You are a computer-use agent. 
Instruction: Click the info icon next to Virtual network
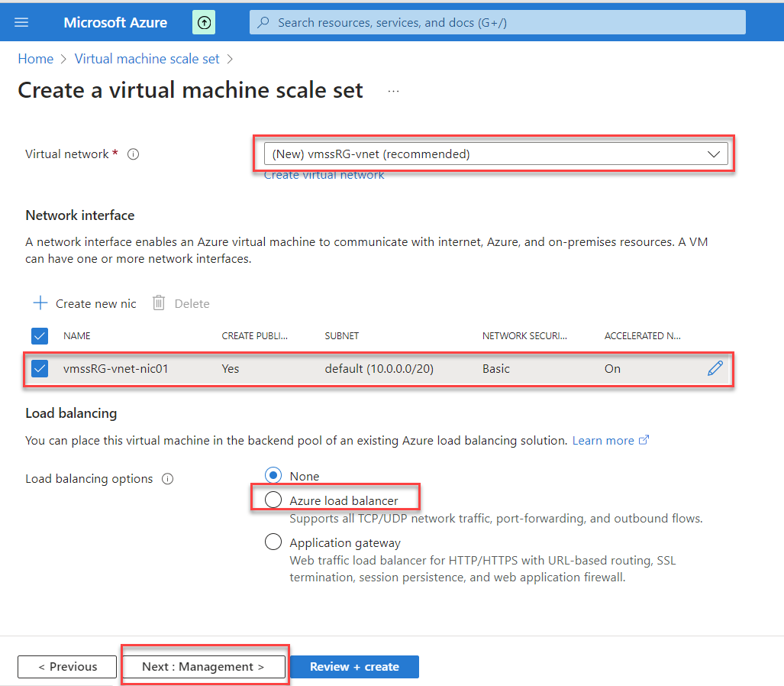133,154
